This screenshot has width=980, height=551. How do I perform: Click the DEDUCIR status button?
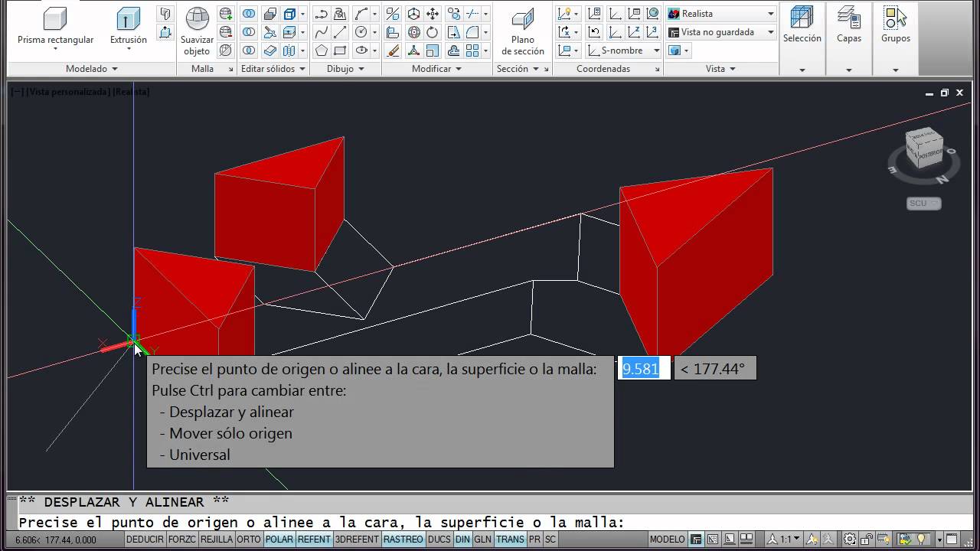pyautogui.click(x=145, y=540)
